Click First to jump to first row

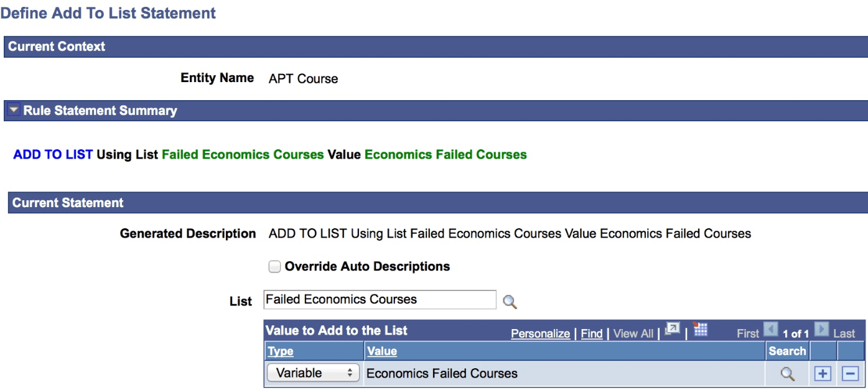point(749,332)
